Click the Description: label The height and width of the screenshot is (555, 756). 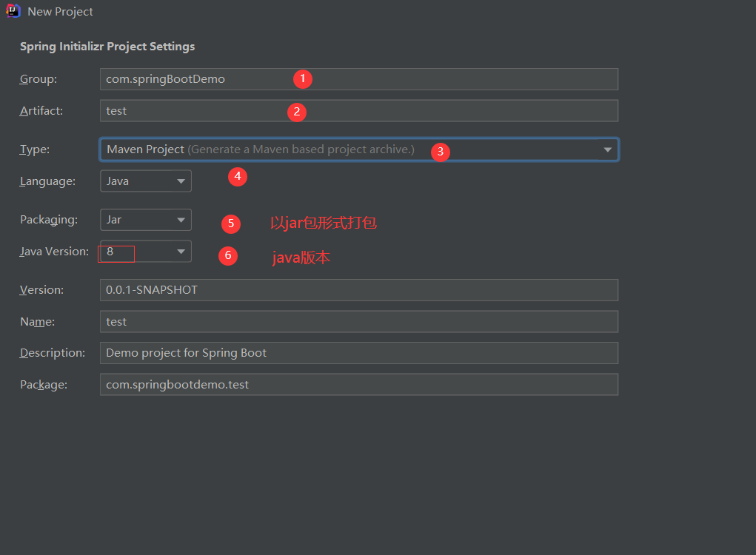pyautogui.click(x=53, y=353)
